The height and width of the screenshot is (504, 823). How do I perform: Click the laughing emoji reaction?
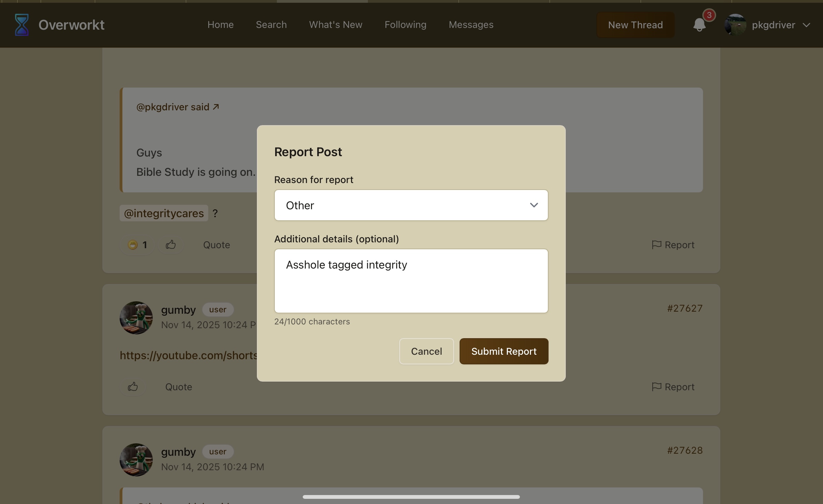pos(133,245)
